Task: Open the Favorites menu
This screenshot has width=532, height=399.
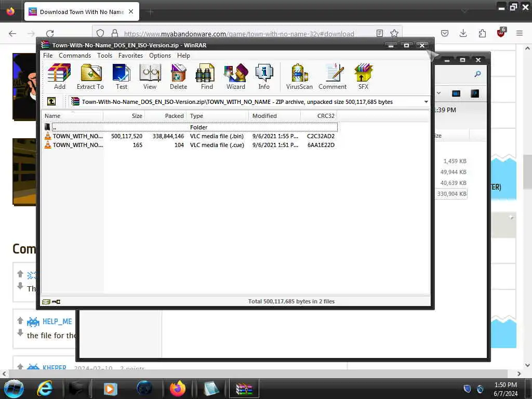Action: (x=130, y=55)
